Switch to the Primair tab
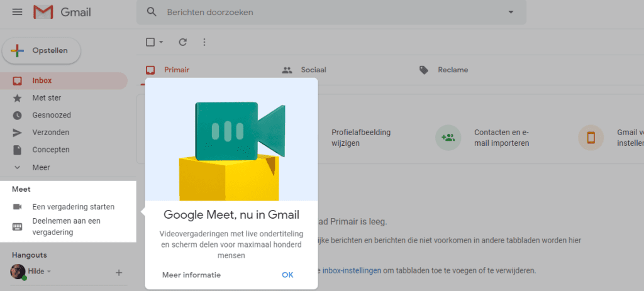The height and width of the screenshot is (291, 644). coord(177,70)
